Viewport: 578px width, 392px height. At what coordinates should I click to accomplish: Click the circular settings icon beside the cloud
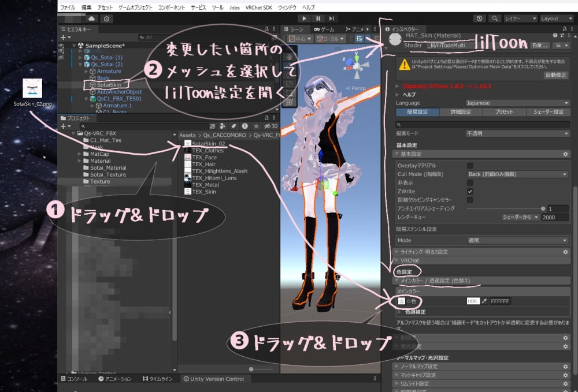(106, 18)
